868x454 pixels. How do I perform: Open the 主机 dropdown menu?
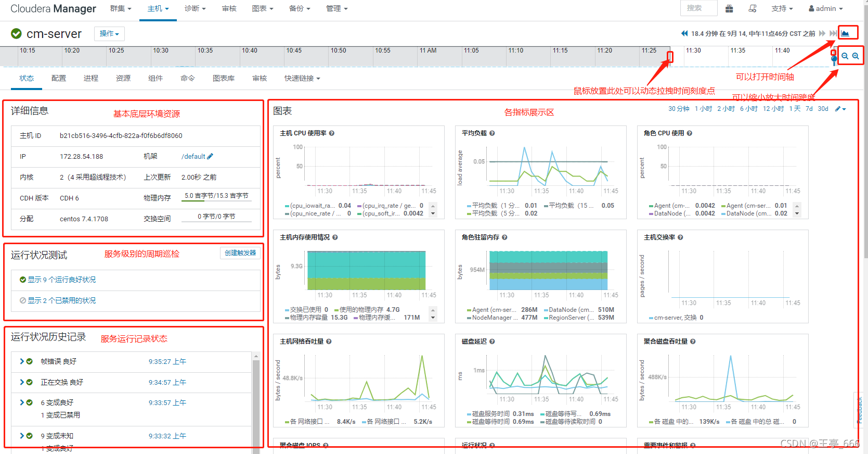pos(158,8)
